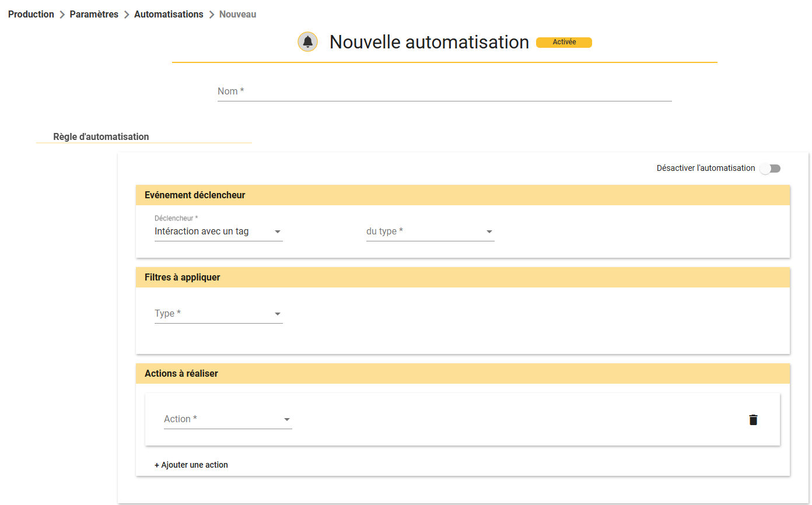
Task: Click the bell icon beside Nouvelle automatisation
Action: [307, 42]
